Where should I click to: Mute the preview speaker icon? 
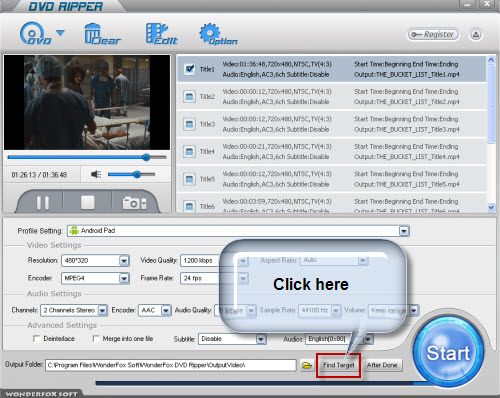pos(96,174)
